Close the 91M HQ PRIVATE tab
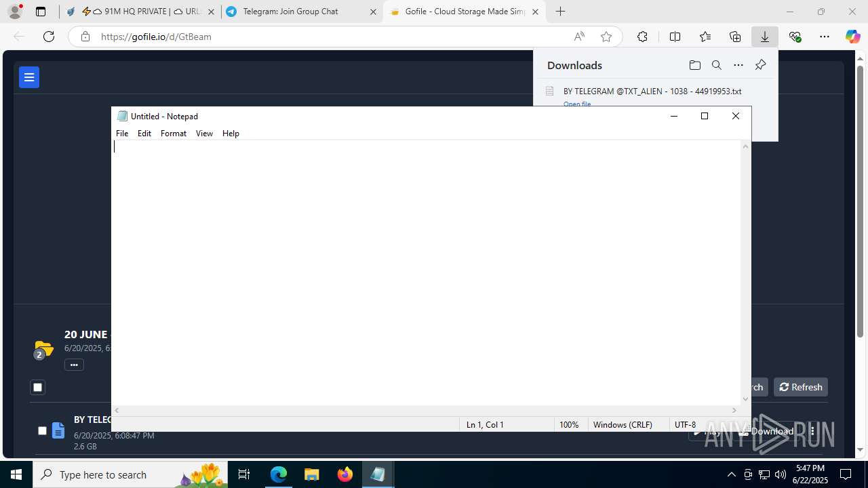 [211, 12]
